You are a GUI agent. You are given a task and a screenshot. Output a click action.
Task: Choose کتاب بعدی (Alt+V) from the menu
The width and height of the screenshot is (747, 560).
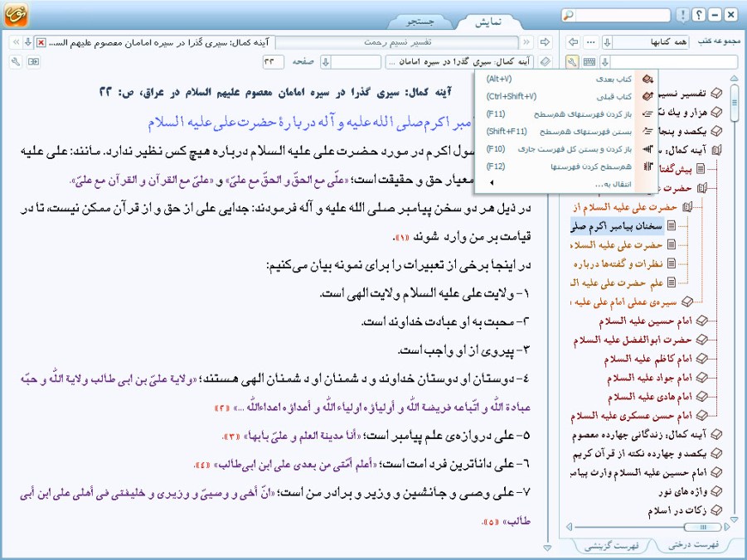(x=566, y=79)
